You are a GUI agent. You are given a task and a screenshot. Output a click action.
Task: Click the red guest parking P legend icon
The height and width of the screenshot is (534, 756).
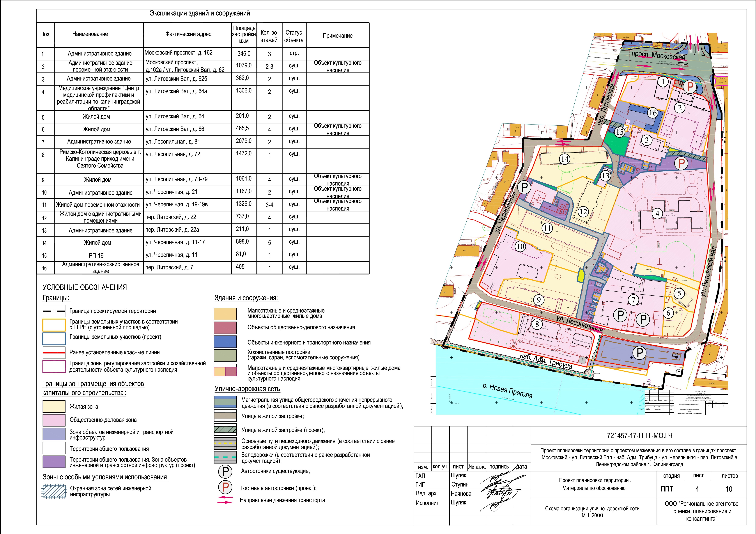pos(226,487)
